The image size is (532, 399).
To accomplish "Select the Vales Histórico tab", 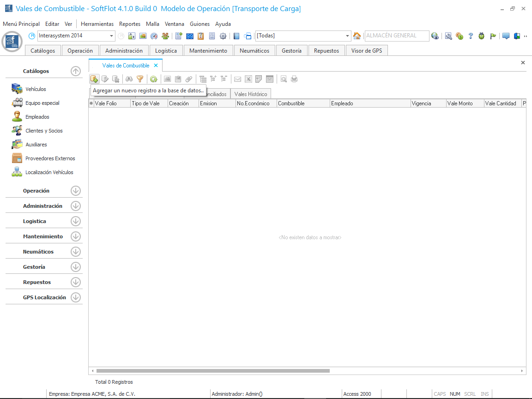I will click(250, 94).
